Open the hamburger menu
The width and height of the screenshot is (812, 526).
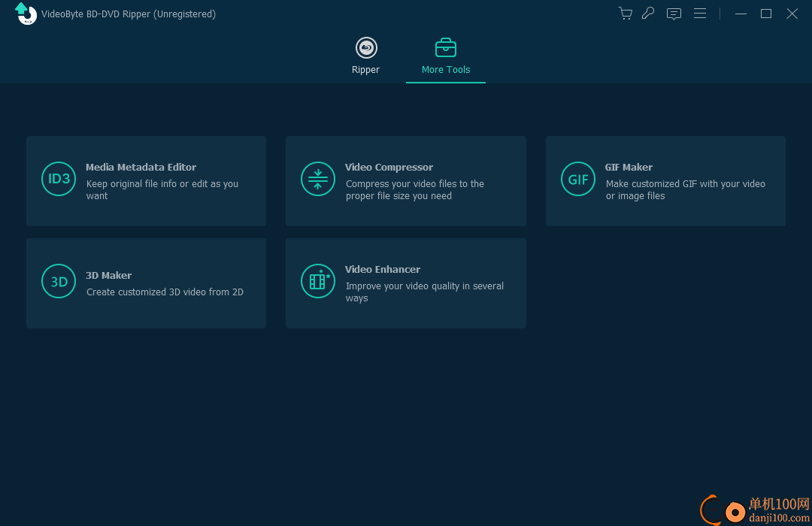tap(700, 14)
